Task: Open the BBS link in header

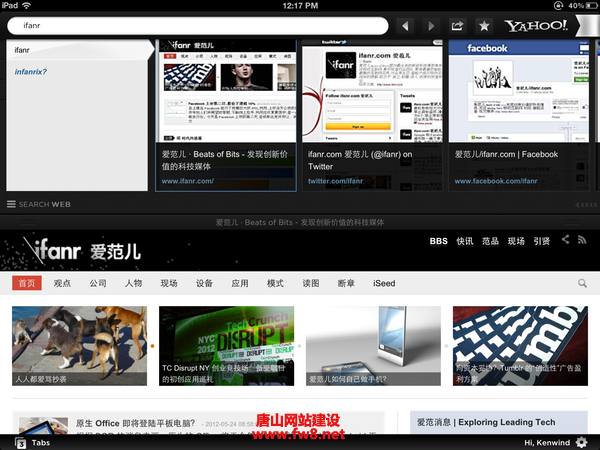Action: coord(439,241)
